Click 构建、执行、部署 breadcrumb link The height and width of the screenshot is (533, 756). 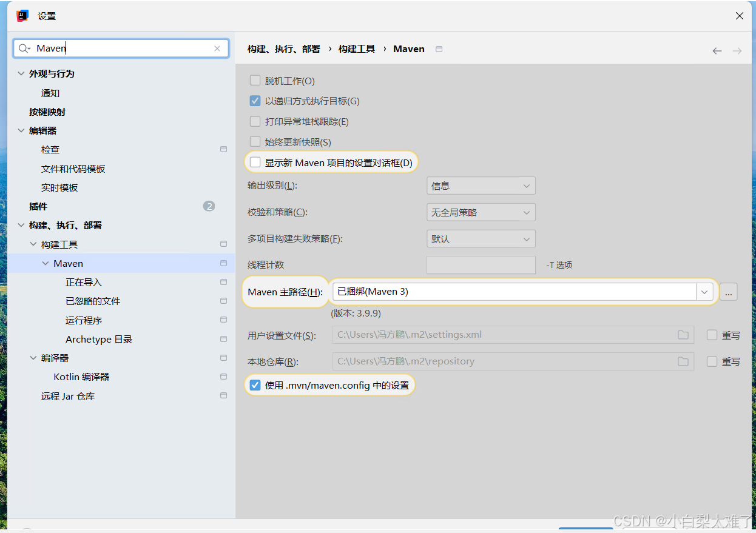284,49
